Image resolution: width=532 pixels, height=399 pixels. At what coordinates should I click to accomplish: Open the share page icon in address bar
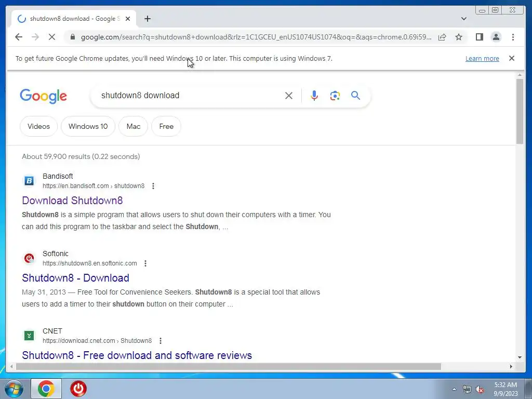[442, 37]
